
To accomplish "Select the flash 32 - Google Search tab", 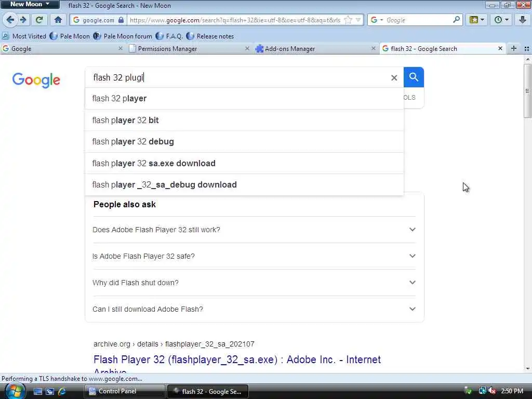I will 442,48.
